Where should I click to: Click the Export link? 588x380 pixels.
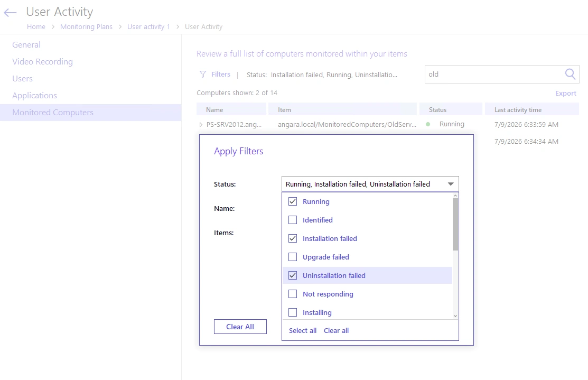(x=565, y=94)
